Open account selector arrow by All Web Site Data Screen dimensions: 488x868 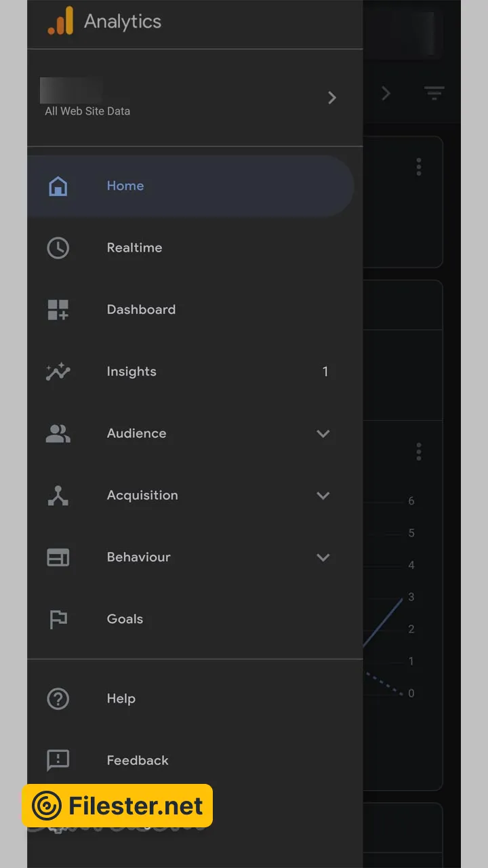[332, 98]
